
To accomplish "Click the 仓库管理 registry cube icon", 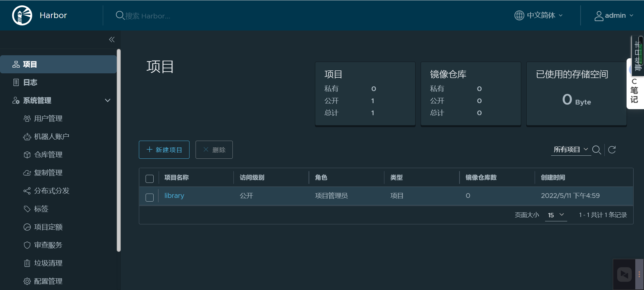I will tap(27, 155).
